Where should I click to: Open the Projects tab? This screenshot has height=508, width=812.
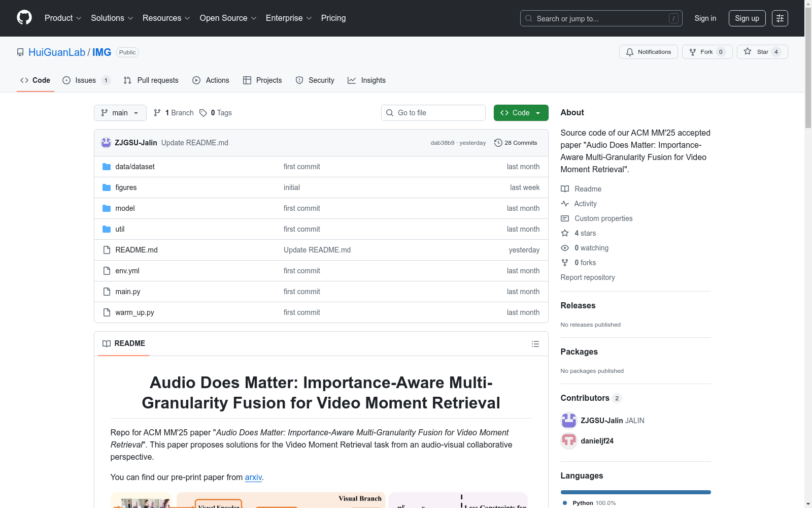[x=262, y=80]
